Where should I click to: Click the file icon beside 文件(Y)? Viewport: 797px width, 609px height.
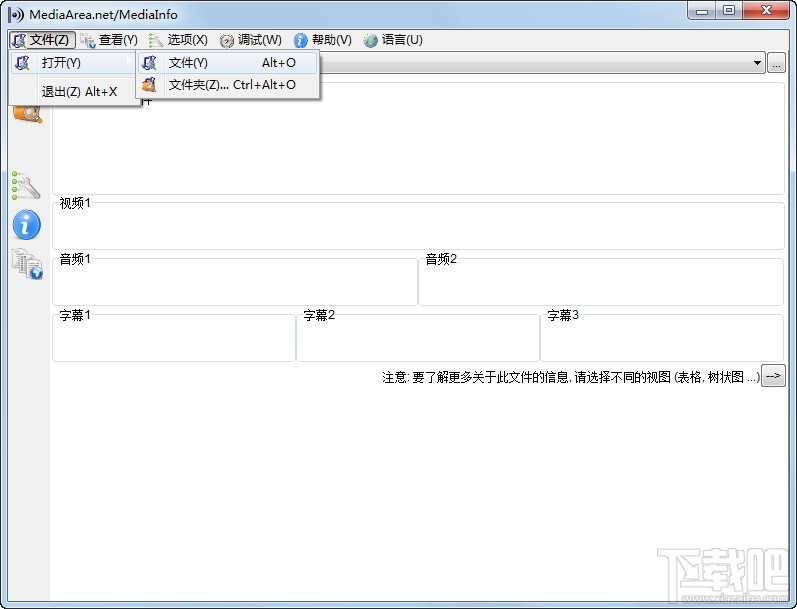pyautogui.click(x=149, y=63)
